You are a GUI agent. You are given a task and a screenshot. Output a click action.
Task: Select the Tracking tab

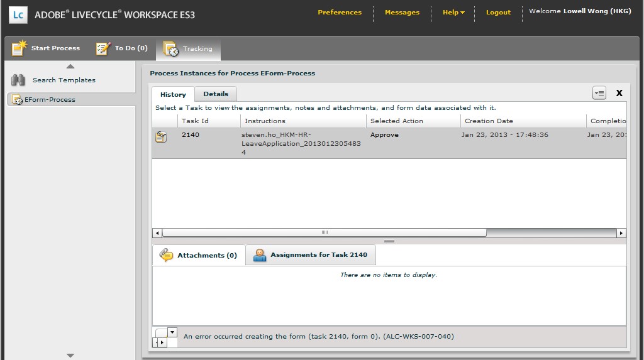coord(188,49)
